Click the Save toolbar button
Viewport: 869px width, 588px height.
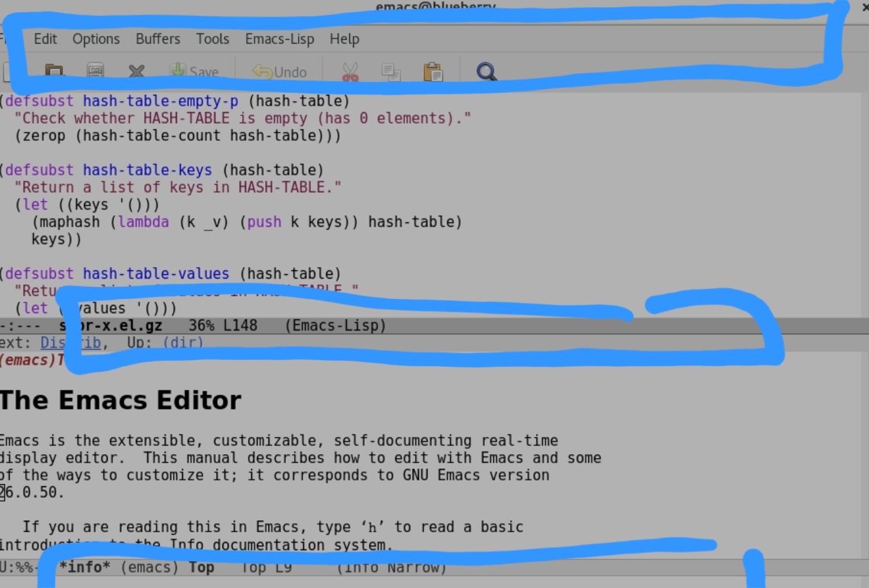click(x=194, y=71)
